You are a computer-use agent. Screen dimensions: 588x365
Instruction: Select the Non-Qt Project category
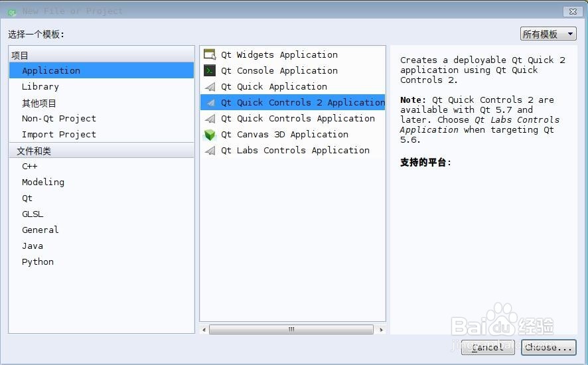coord(102,119)
